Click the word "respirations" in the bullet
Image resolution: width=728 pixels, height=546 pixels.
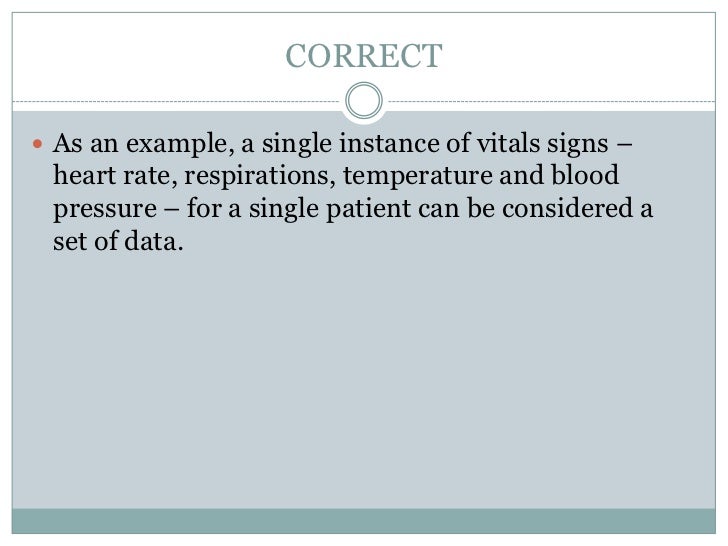[257, 176]
